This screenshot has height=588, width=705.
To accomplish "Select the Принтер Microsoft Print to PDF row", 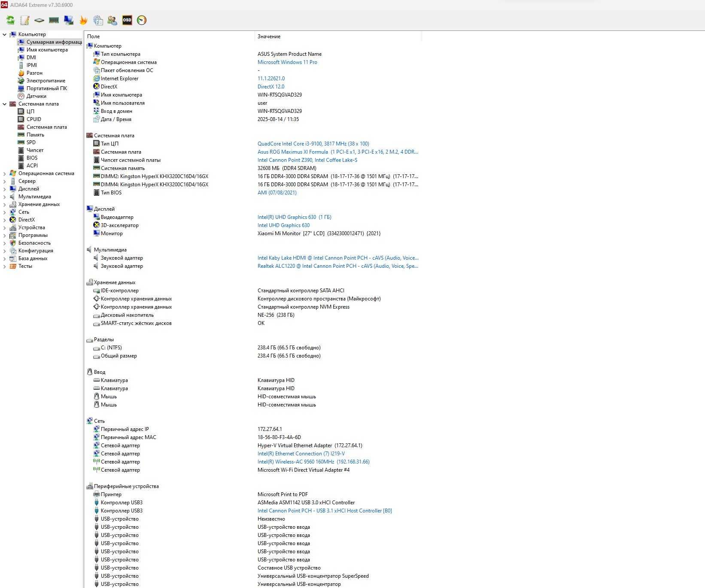I will 253,494.
